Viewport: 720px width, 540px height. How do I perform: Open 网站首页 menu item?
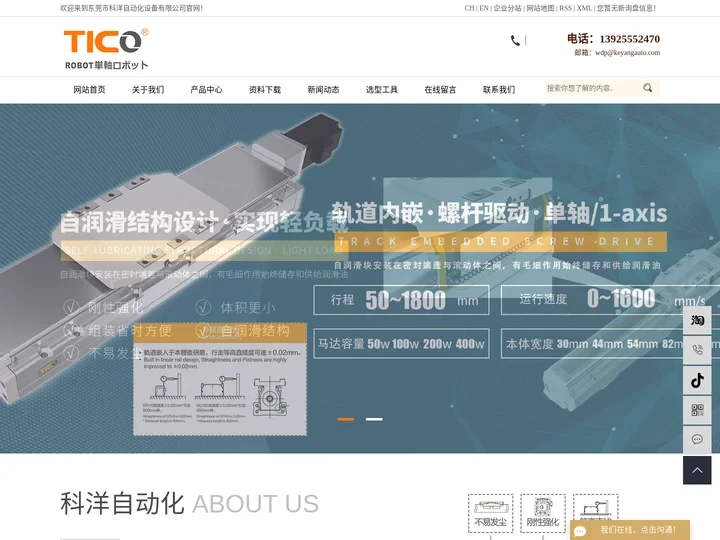90,90
